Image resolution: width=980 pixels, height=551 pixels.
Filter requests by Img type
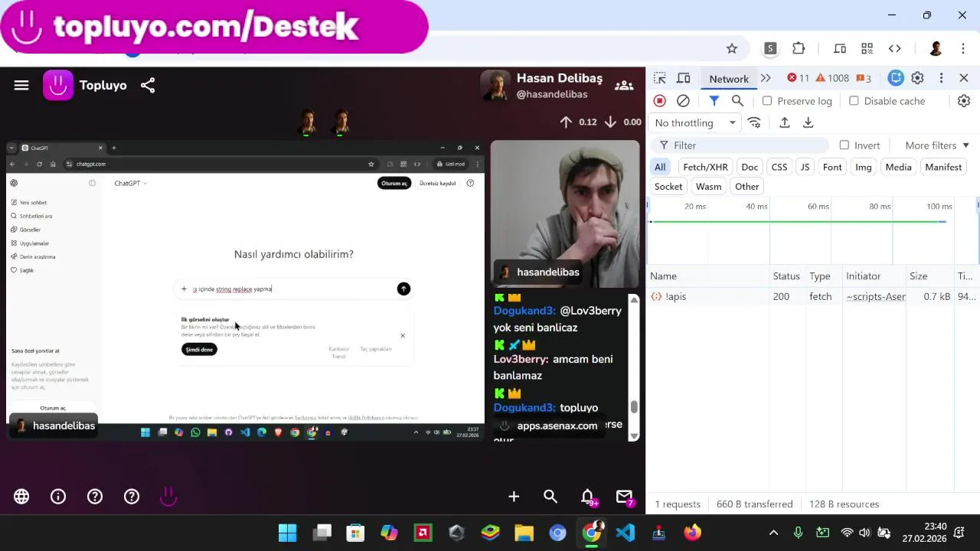click(864, 167)
